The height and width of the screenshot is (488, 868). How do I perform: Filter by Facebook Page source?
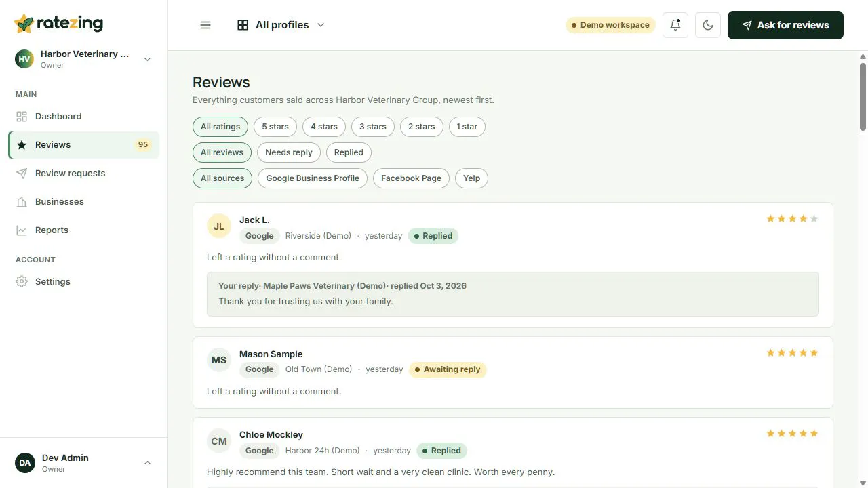pos(411,178)
